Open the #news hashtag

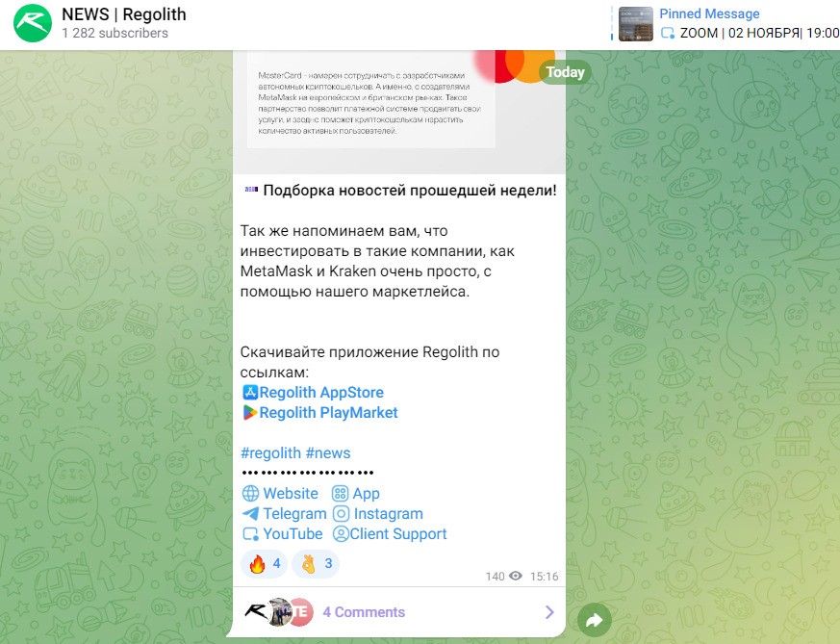click(328, 453)
